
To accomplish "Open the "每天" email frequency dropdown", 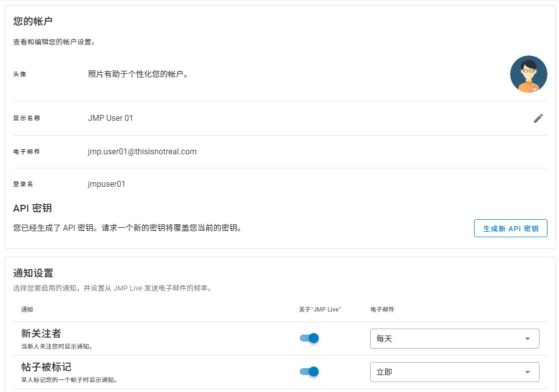I will [454, 338].
